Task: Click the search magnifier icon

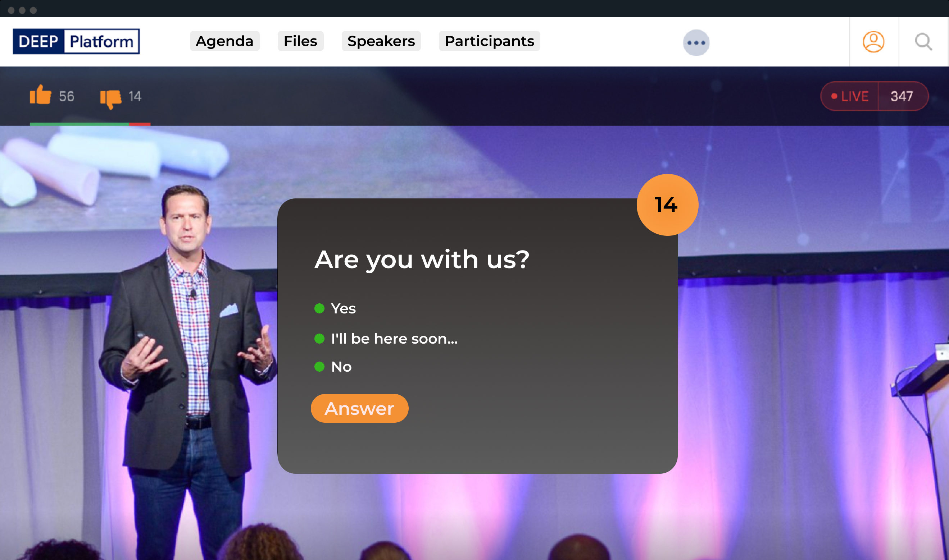Action: [923, 42]
